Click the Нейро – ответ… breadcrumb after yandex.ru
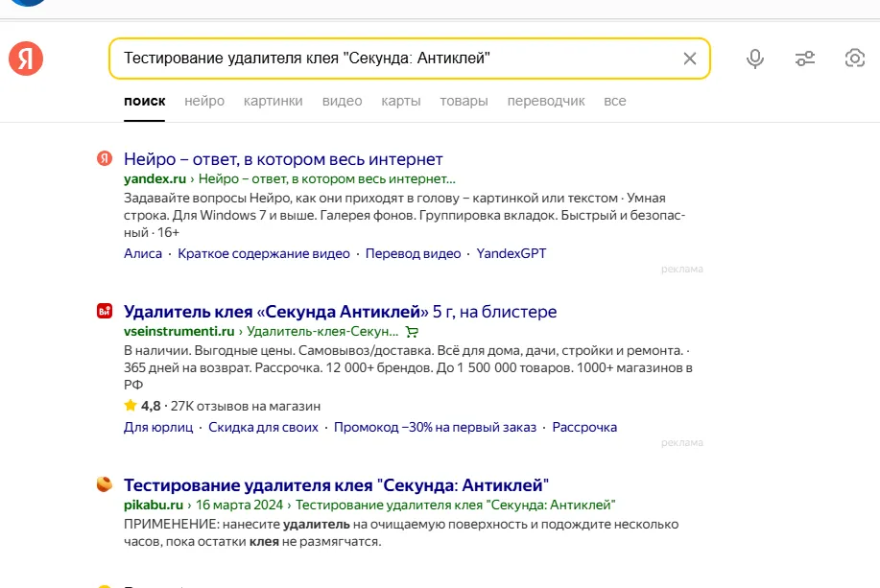The height and width of the screenshot is (588, 880). pyautogui.click(x=326, y=179)
